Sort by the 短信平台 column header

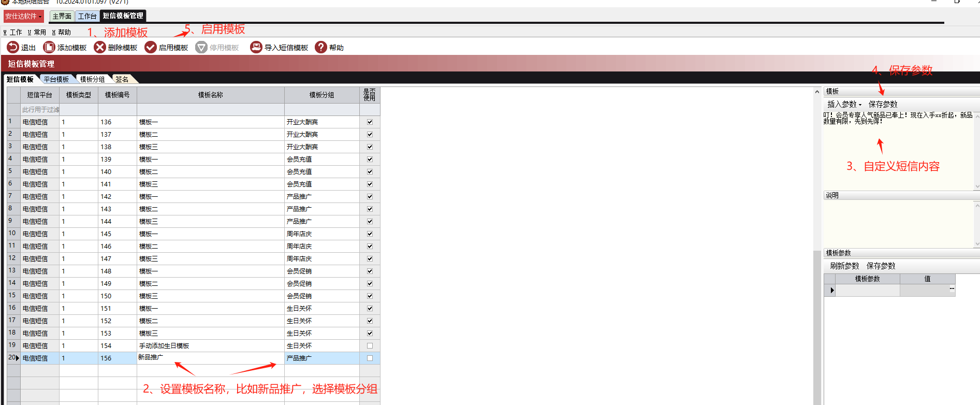[x=40, y=95]
